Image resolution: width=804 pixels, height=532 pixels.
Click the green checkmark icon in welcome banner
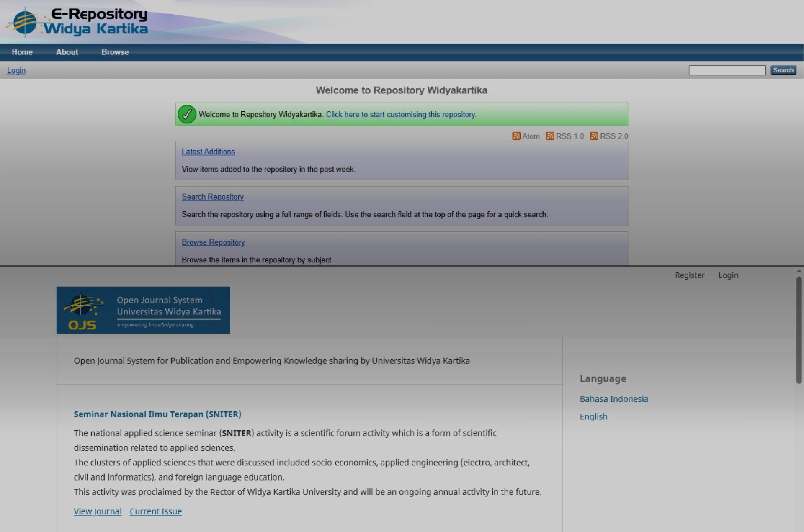(187, 114)
